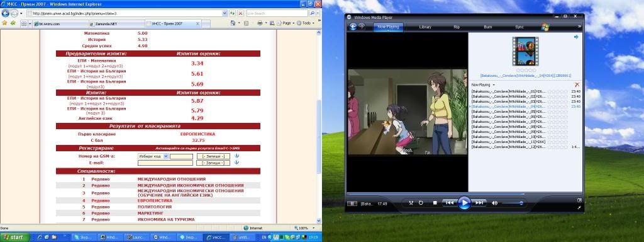Click the large blue Play button
This screenshot has width=644, height=242.
click(x=464, y=202)
